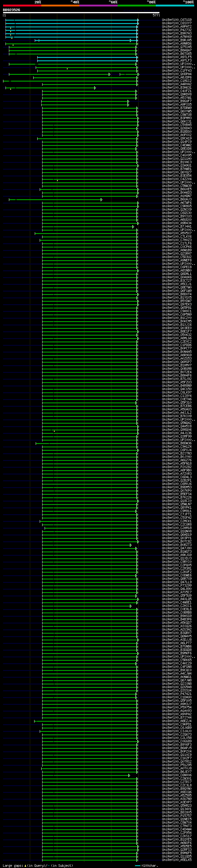Open hit UniRef100_C6SXY7
This screenshot has width=197, height=868.
tap(177, 23)
